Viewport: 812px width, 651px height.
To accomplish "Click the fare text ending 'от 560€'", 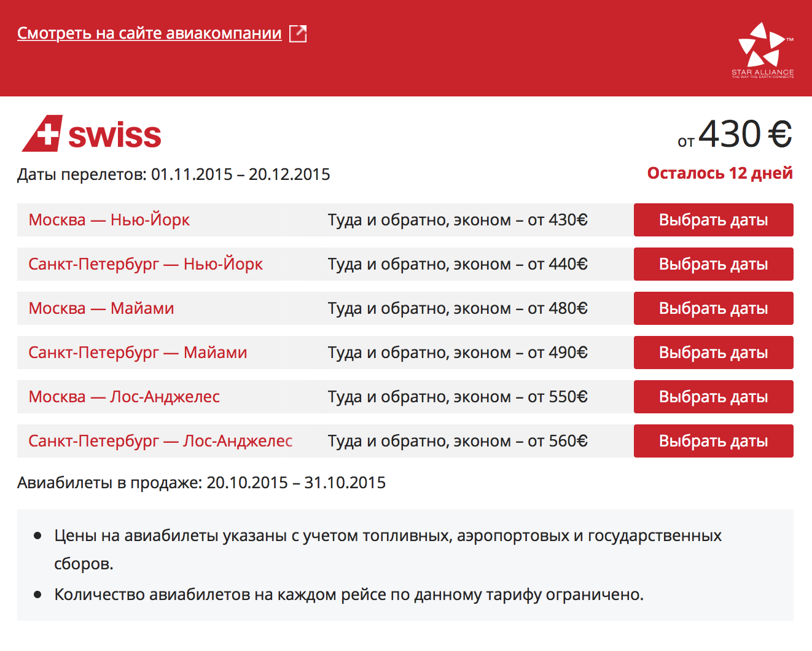I will click(x=458, y=441).
